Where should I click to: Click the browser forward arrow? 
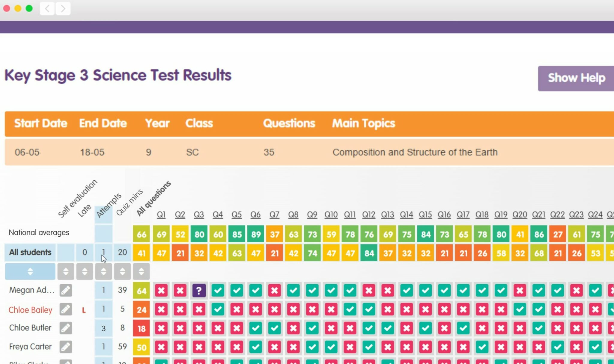pos(63,9)
